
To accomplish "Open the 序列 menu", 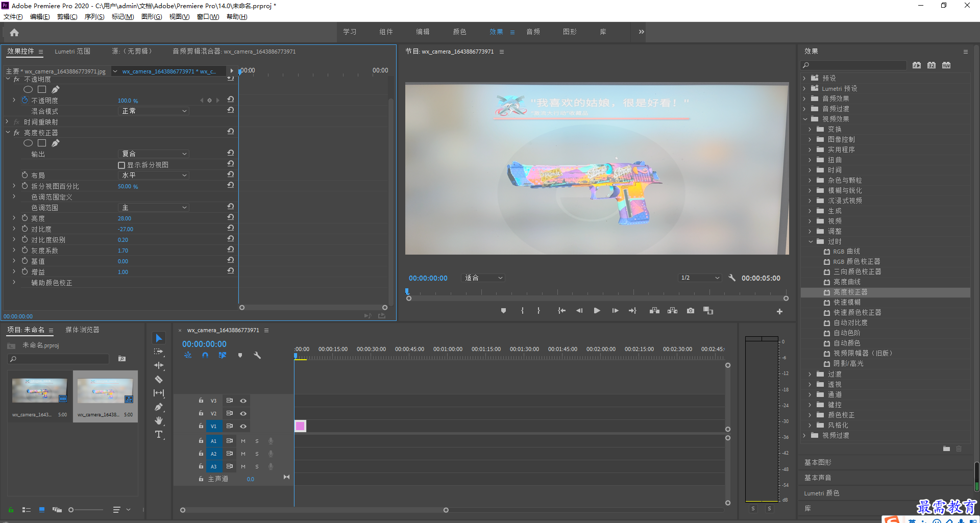I will (x=94, y=17).
